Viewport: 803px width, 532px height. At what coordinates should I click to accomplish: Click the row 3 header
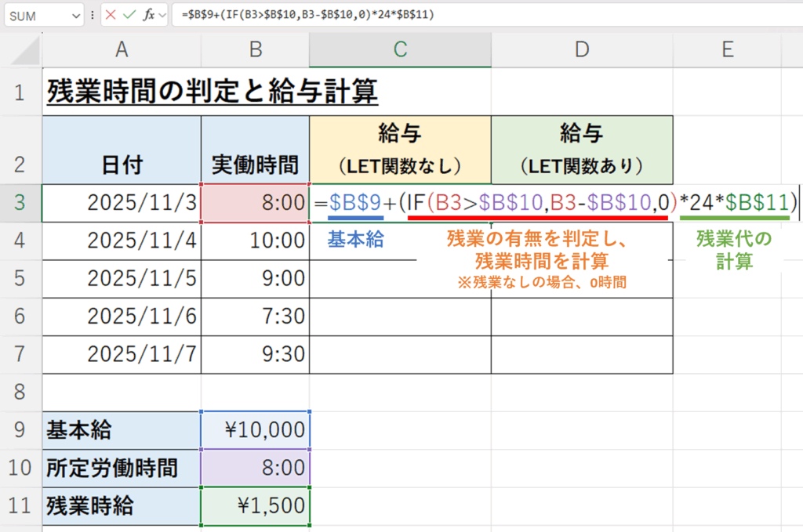pyautogui.click(x=20, y=203)
